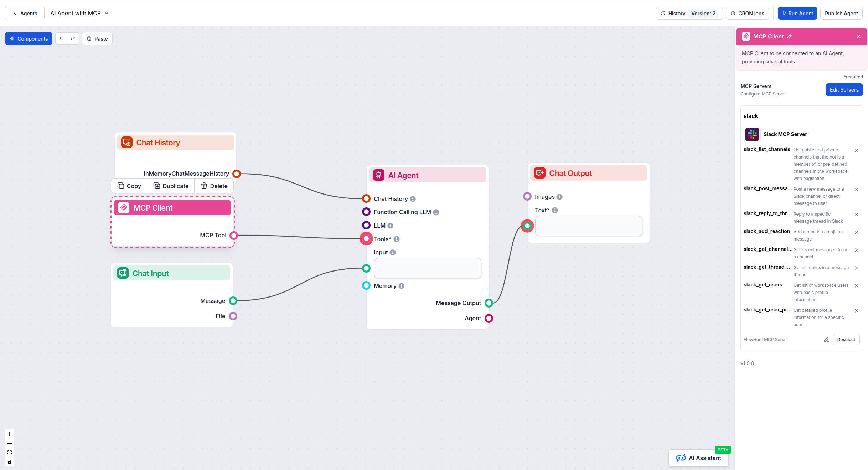
Task: View the CRON jobs
Action: pos(747,13)
